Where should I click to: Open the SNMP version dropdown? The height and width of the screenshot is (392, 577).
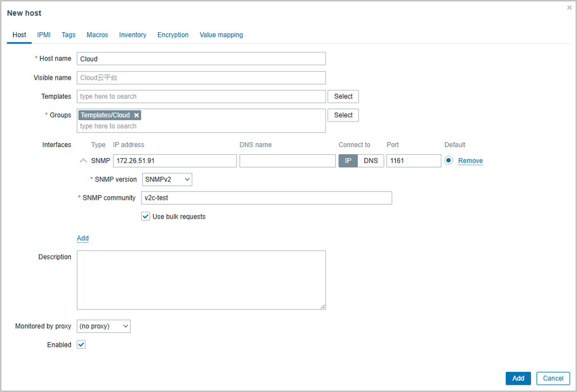166,179
